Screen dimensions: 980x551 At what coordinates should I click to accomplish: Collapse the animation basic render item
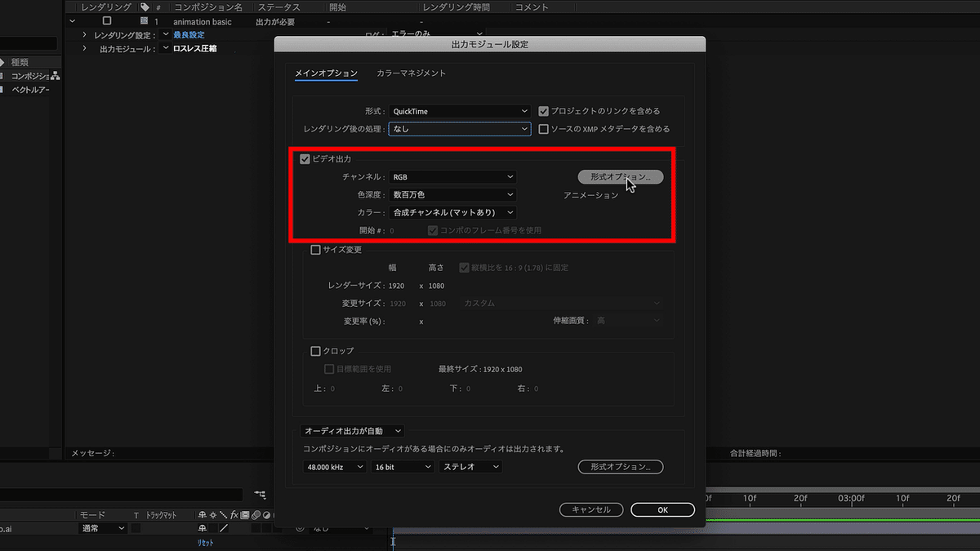(73, 21)
